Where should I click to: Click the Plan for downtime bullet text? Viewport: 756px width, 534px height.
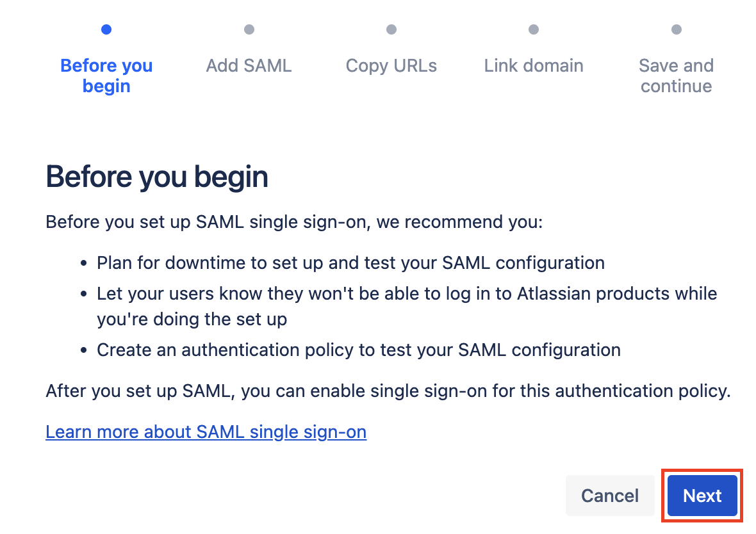click(350, 263)
